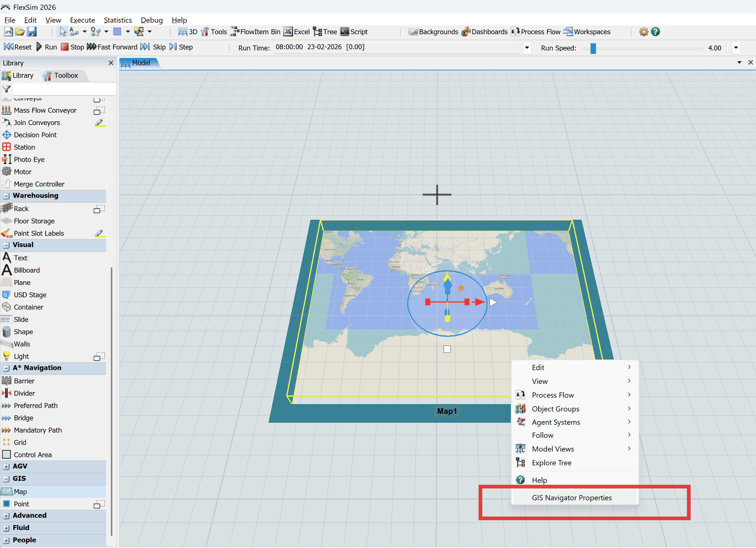Click the Run Speed slider handle

click(593, 48)
